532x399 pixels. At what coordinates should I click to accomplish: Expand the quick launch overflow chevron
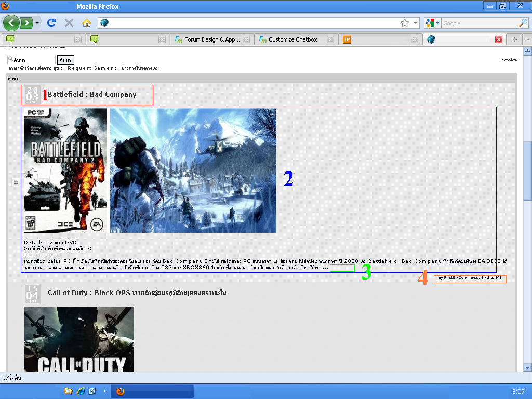coord(105,391)
